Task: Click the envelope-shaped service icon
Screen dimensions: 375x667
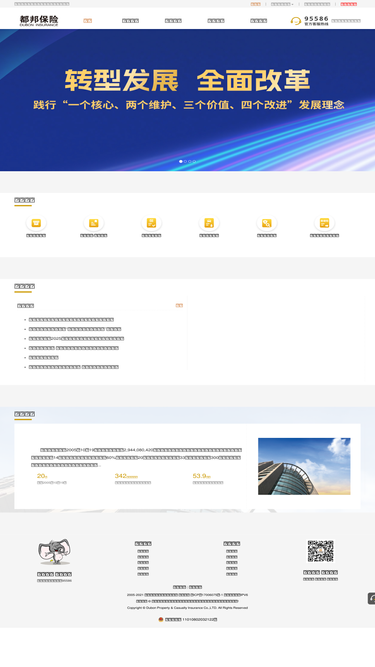Action: pyautogui.click(x=36, y=222)
